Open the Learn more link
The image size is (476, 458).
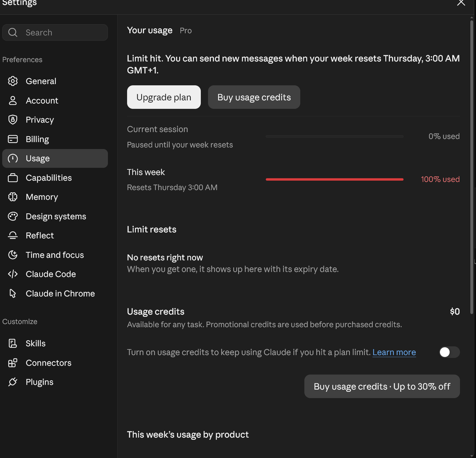394,352
